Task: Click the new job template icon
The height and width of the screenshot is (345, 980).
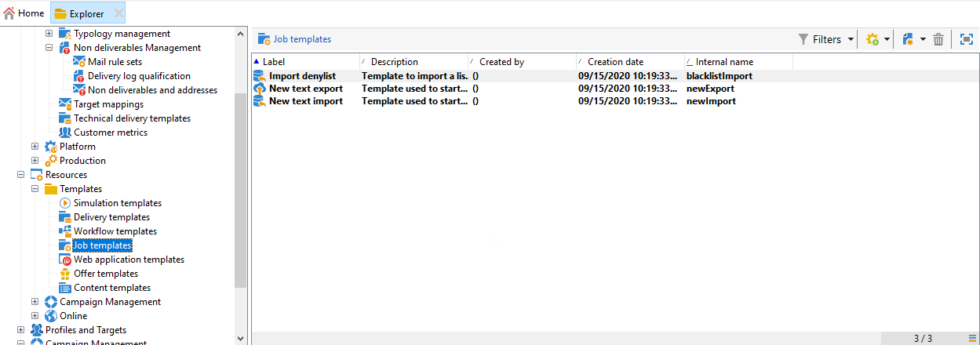Action: click(x=909, y=39)
